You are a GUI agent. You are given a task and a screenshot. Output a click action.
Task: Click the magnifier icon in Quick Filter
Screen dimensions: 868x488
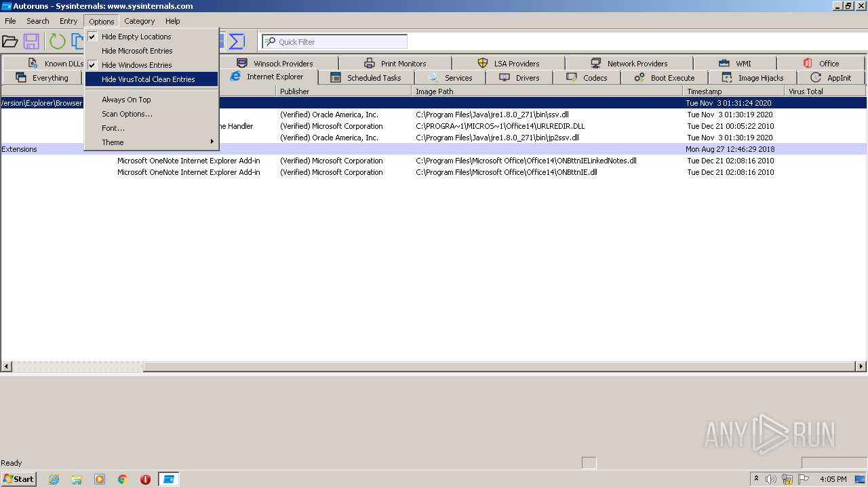pyautogui.click(x=270, y=42)
